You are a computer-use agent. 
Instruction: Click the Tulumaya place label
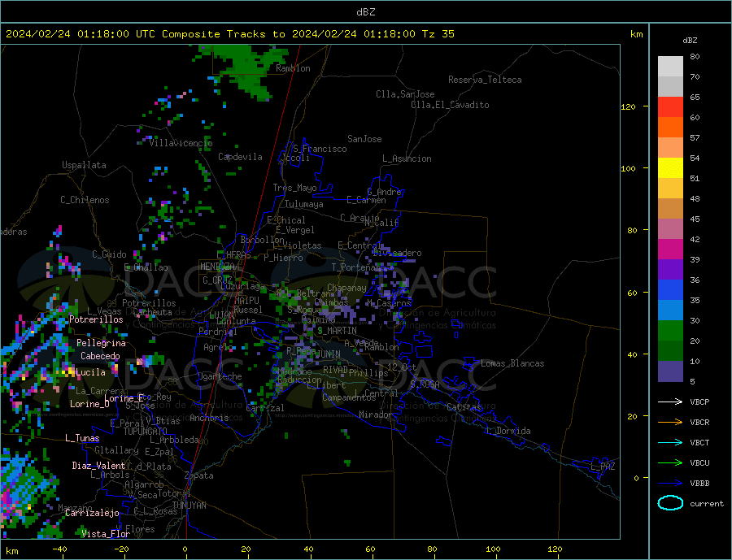tap(304, 204)
